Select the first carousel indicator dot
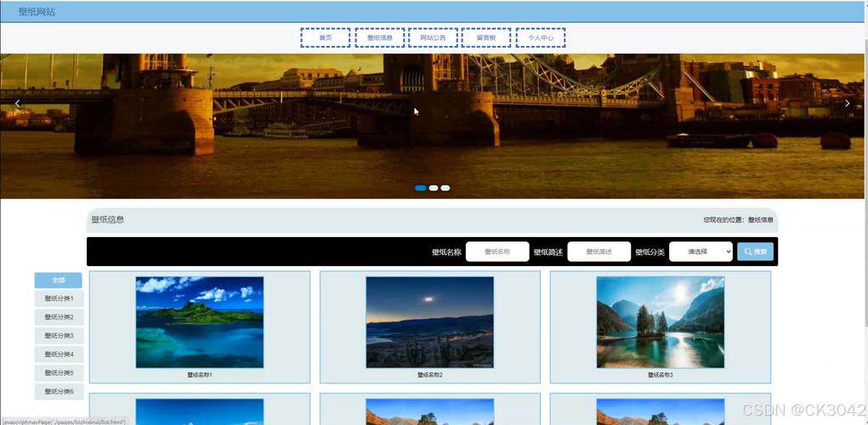The height and width of the screenshot is (425, 868). coord(421,188)
